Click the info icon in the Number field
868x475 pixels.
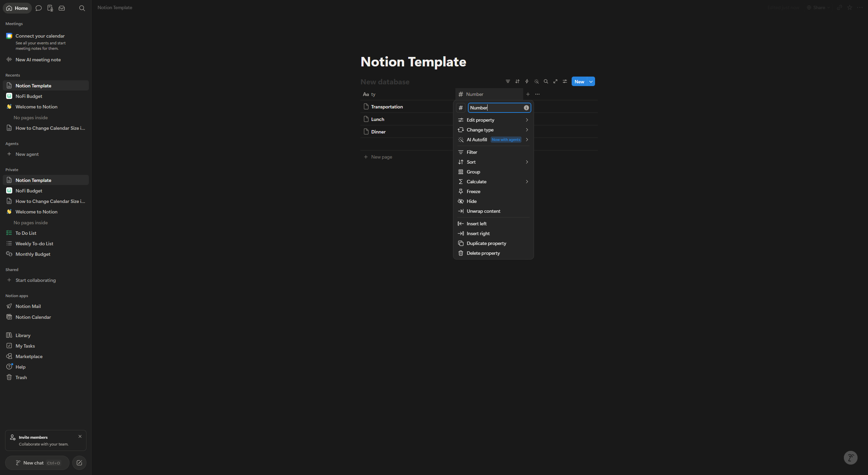526,108
